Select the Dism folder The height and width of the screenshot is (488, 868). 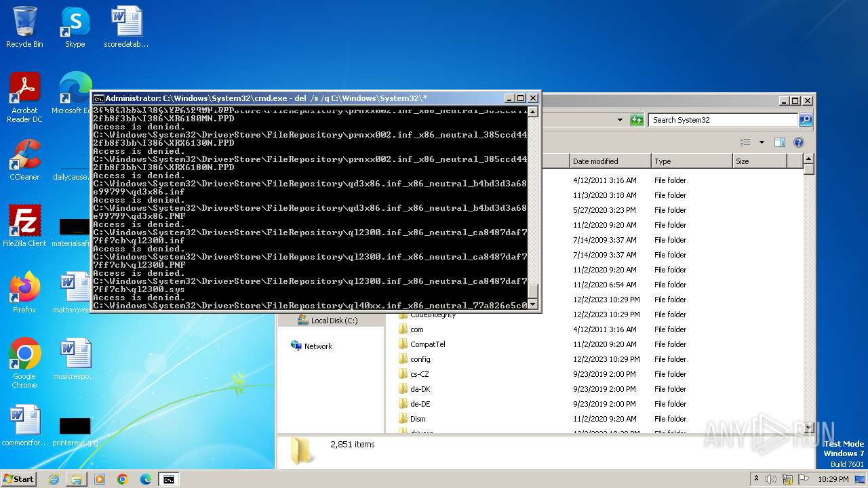point(412,419)
